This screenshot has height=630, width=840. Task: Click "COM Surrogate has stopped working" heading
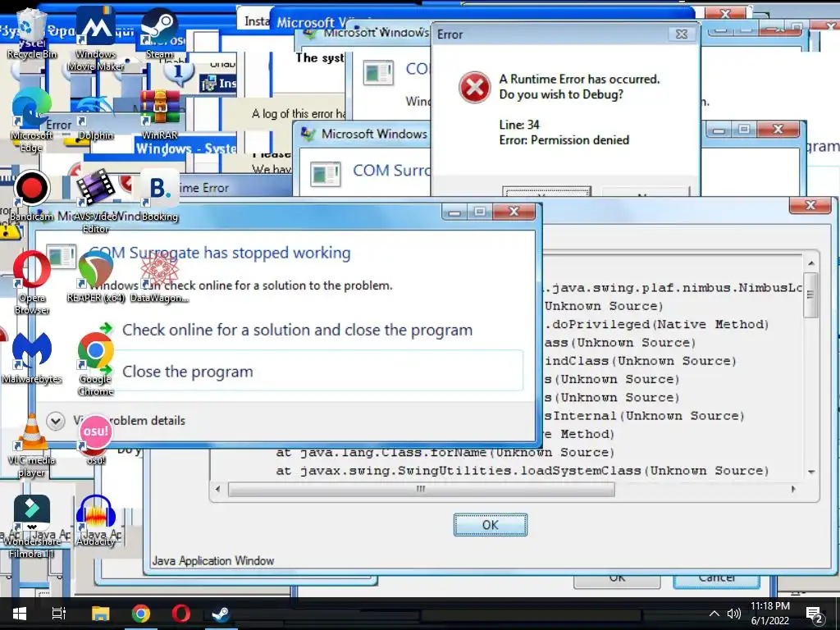click(220, 253)
